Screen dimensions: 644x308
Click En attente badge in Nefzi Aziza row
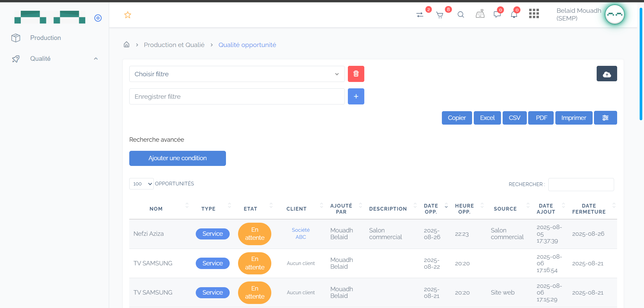[x=255, y=234]
